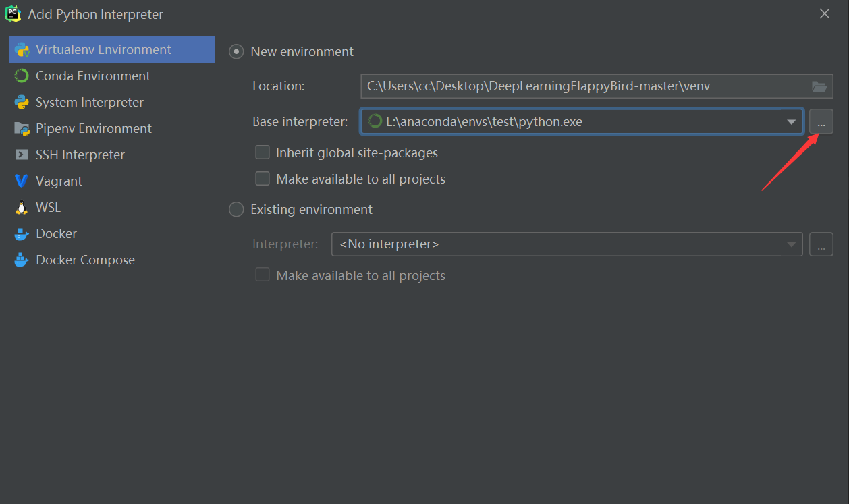Select the Existing environment radio button
Screen dimensions: 849x504
236,210
